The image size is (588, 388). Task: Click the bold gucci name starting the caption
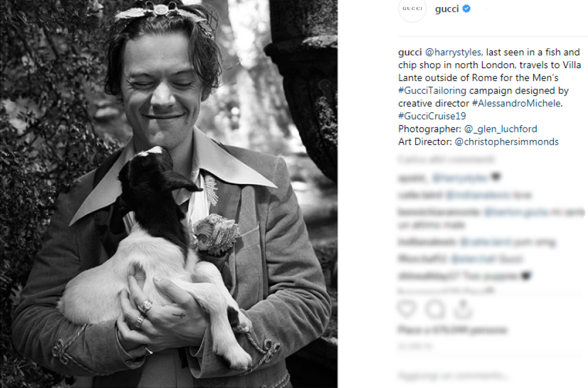click(x=410, y=52)
